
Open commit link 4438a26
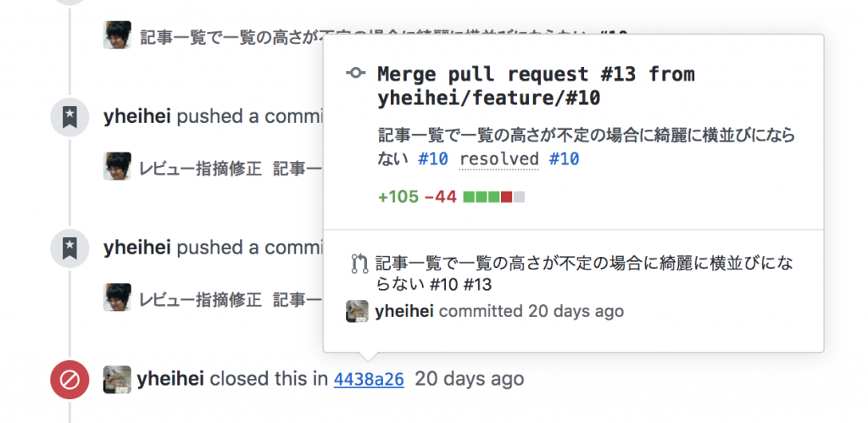[369, 379]
